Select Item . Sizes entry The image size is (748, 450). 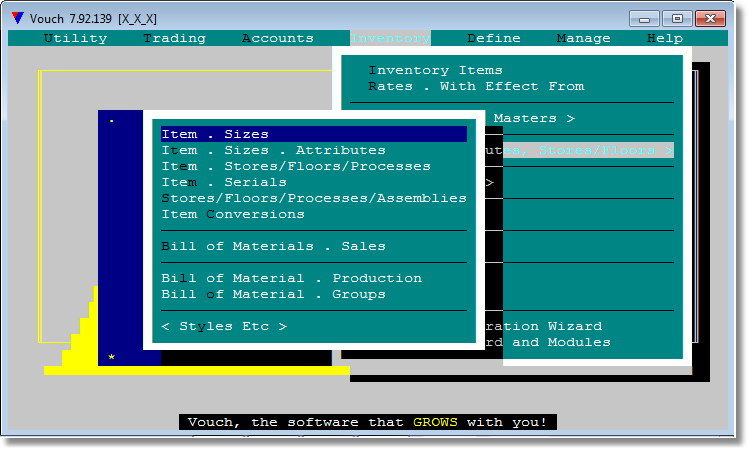(x=314, y=134)
